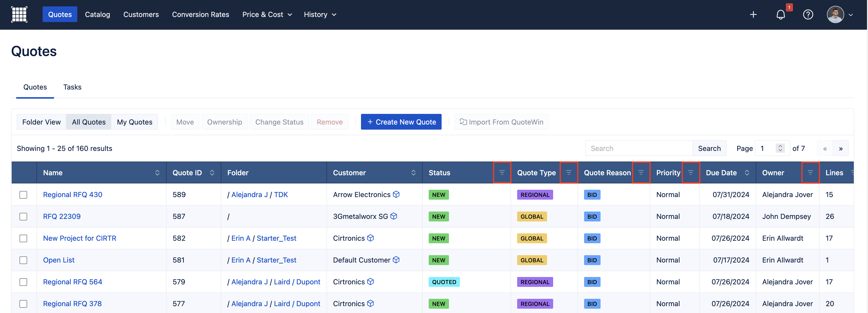
Task: Click the Search button
Action: click(709, 148)
